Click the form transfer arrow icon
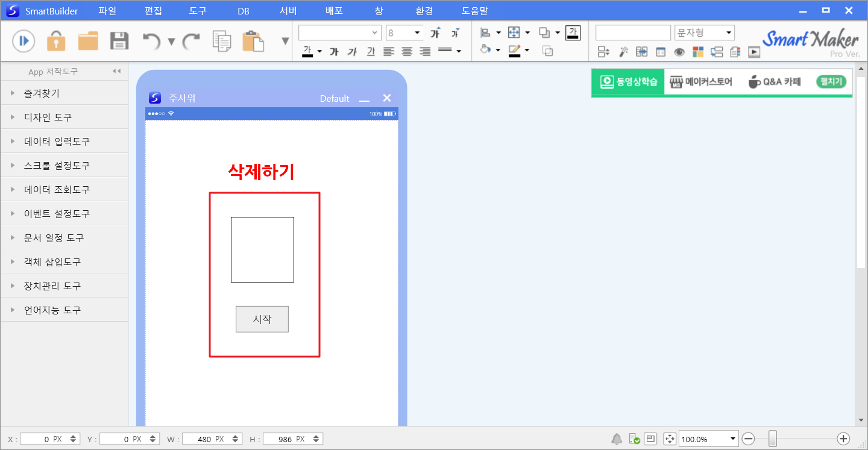 [642, 52]
